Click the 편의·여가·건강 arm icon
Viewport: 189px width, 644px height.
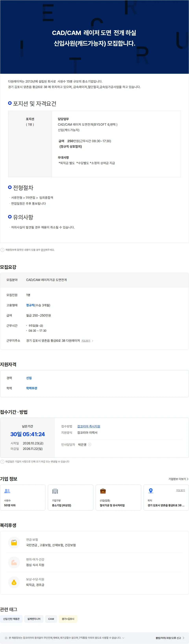click(14, 563)
